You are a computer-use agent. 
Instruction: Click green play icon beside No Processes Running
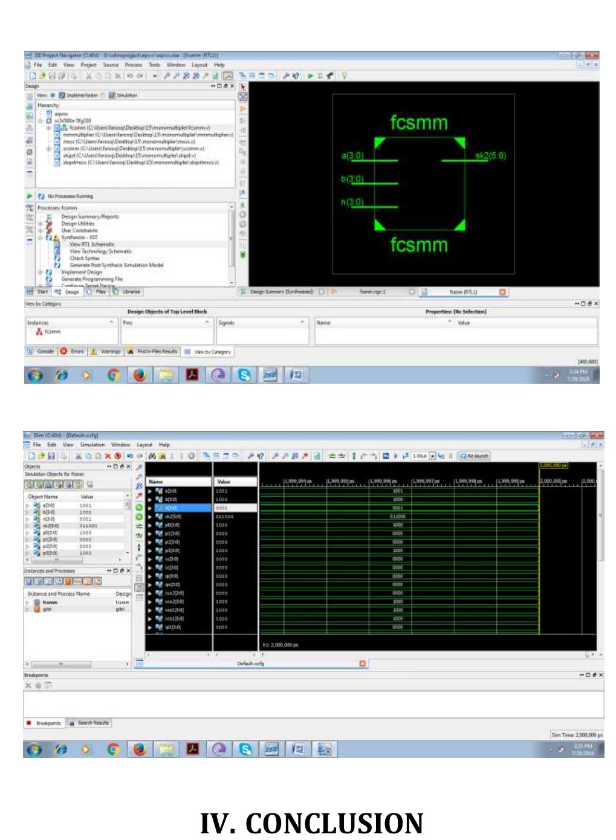pos(29,196)
